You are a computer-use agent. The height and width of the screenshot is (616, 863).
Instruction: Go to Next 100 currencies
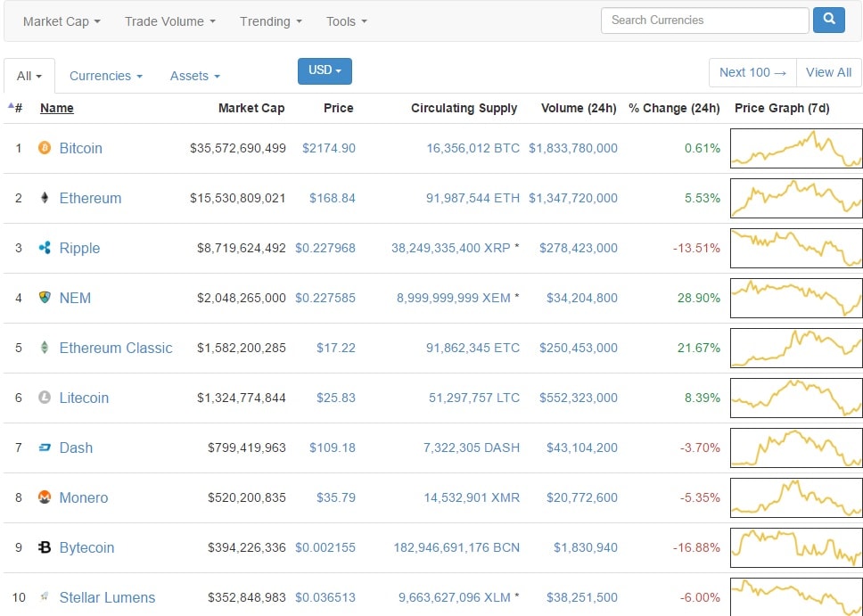pos(752,72)
